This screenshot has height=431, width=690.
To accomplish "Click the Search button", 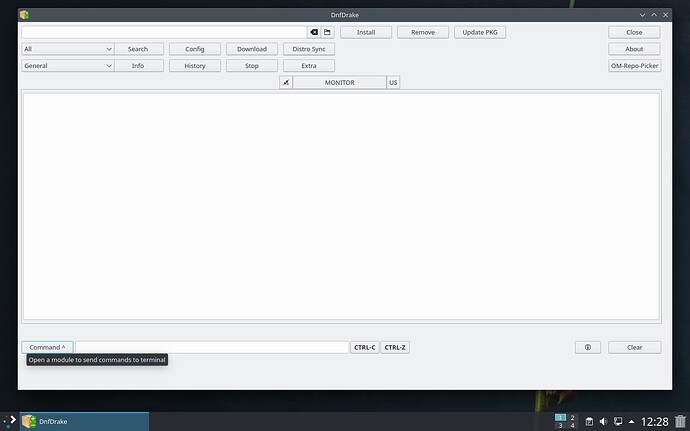I will (138, 49).
